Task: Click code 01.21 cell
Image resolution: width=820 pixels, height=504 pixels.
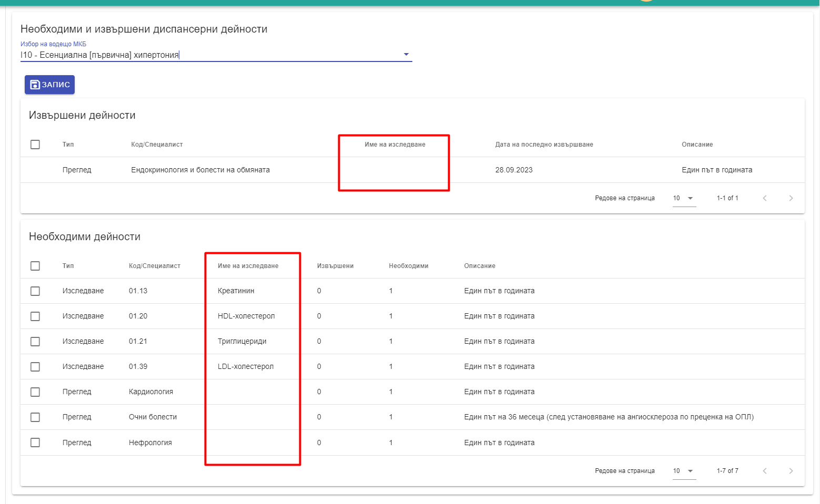Action: pos(138,341)
